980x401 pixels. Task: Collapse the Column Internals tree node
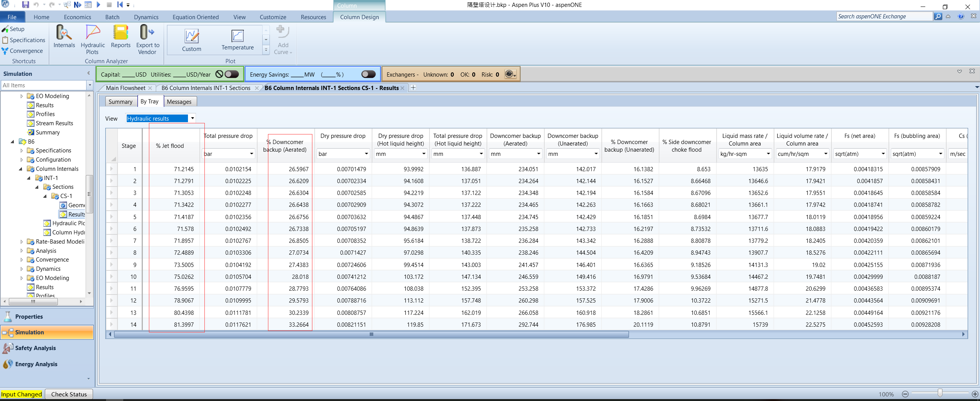(x=21, y=169)
